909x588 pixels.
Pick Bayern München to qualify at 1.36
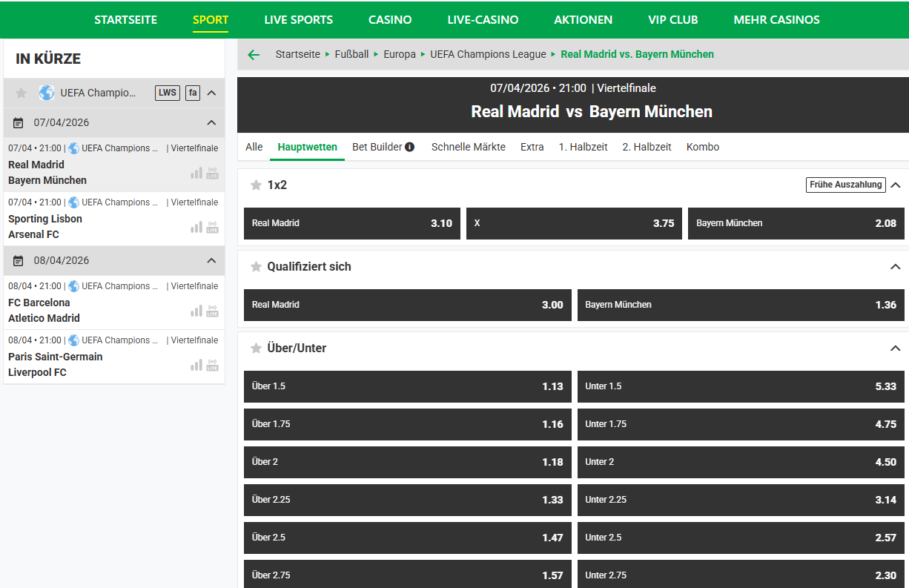click(741, 305)
